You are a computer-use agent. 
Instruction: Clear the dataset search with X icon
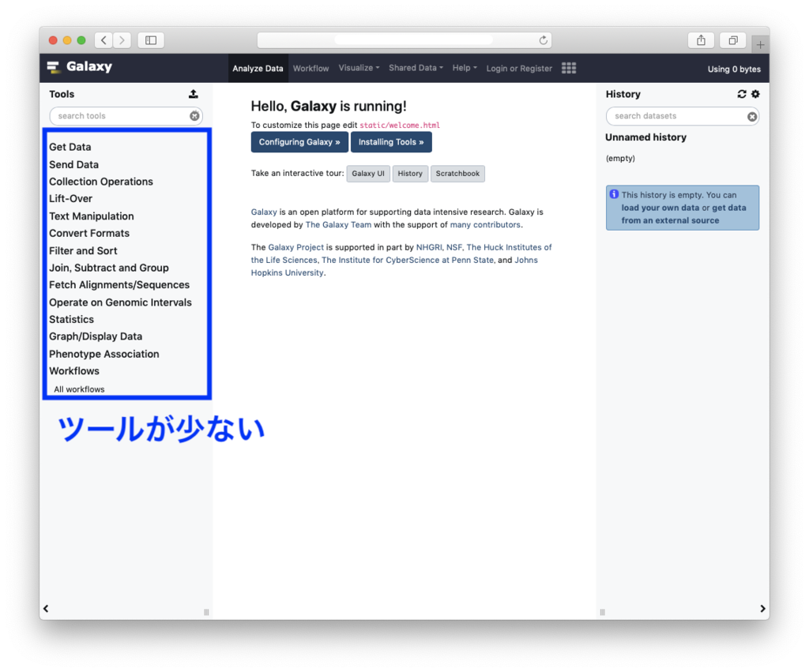752,117
